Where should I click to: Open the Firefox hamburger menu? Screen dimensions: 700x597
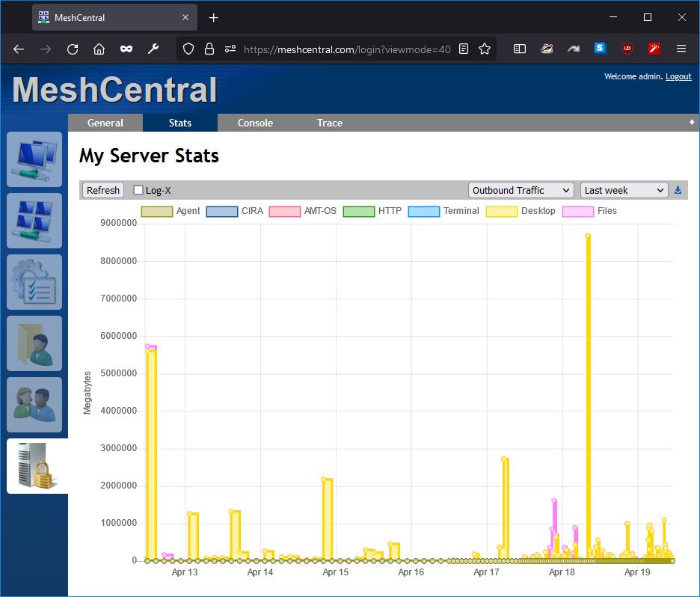[681, 49]
